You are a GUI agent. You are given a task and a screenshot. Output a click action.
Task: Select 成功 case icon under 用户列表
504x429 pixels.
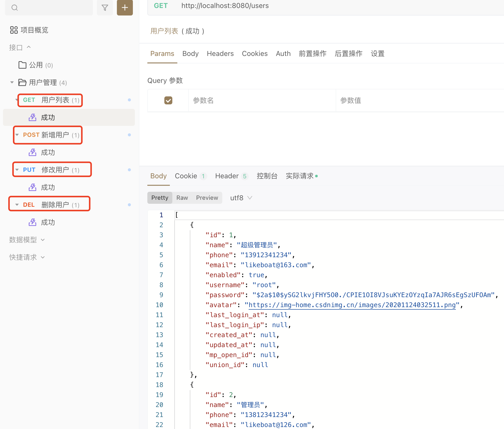pos(32,117)
